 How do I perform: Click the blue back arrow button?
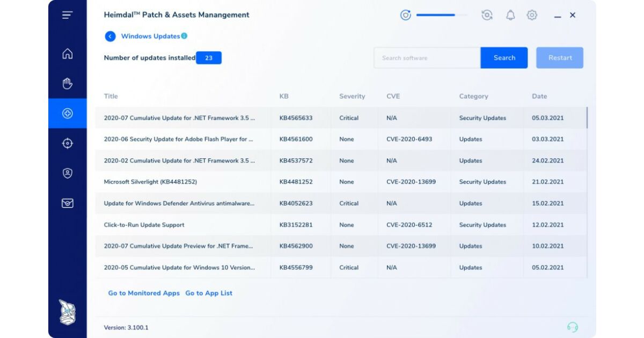click(x=110, y=36)
